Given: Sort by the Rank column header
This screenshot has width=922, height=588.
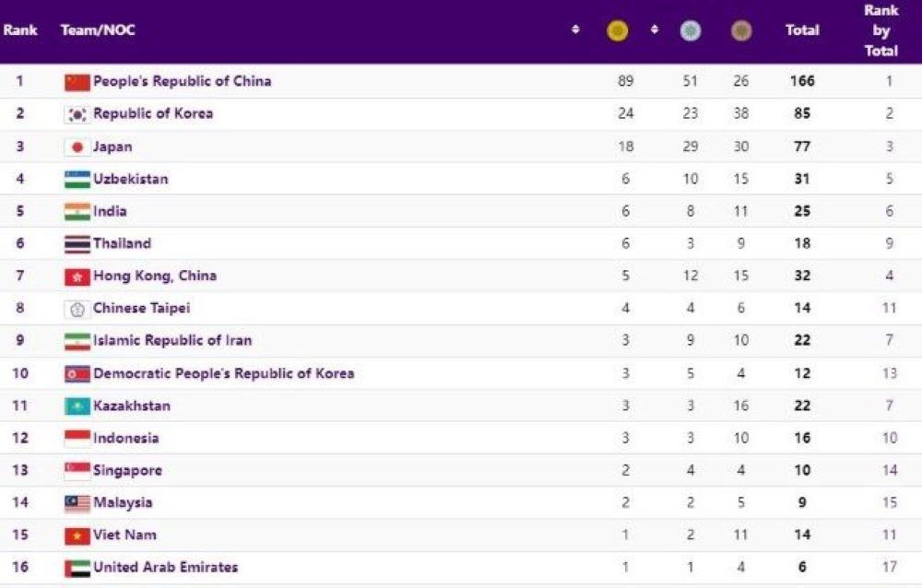Looking at the screenshot, I should tap(20, 30).
